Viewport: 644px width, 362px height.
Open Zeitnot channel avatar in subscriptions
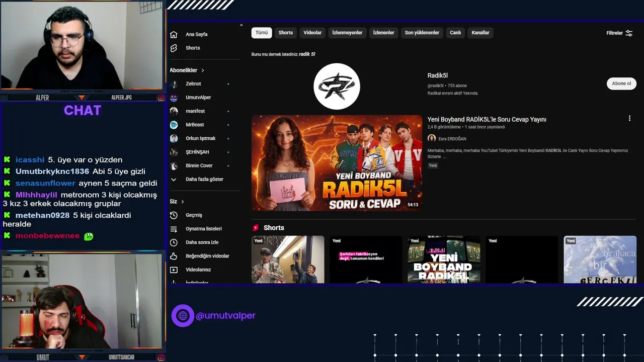[174, 84]
